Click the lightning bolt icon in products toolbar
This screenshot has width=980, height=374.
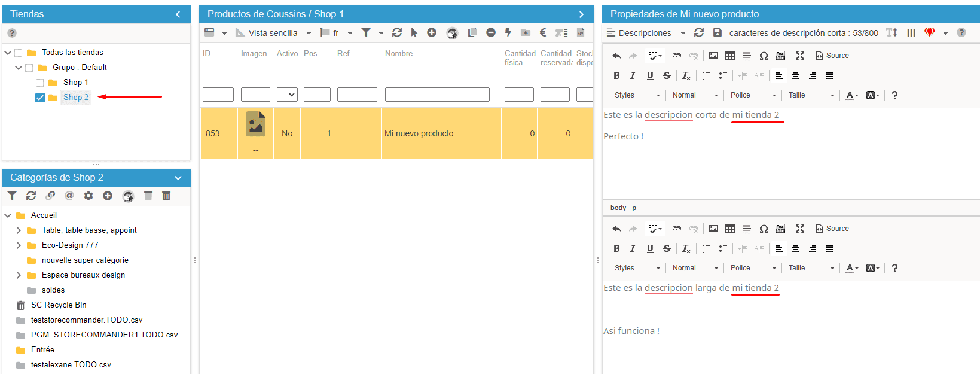(508, 33)
